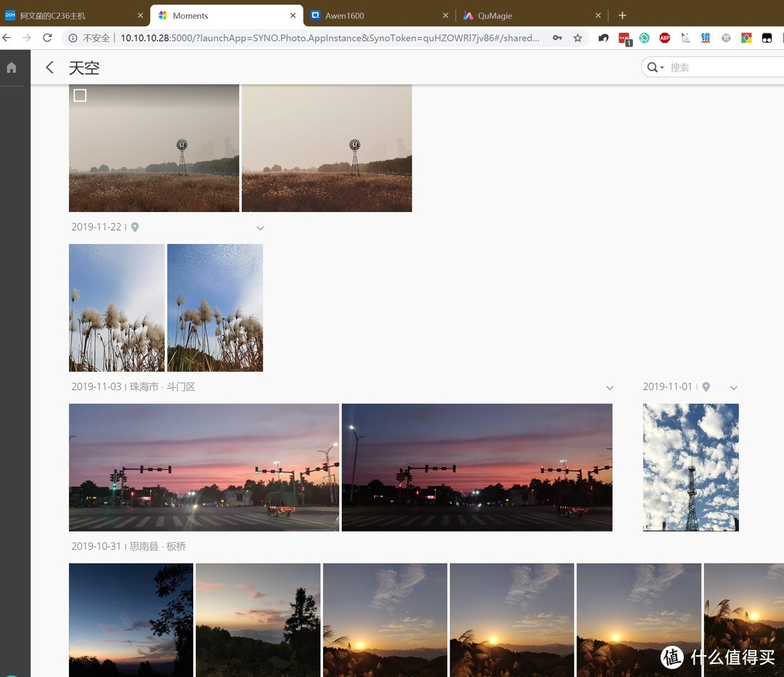Click the colorful square extension icon
Image resolution: width=784 pixels, height=677 pixels.
tap(746, 38)
